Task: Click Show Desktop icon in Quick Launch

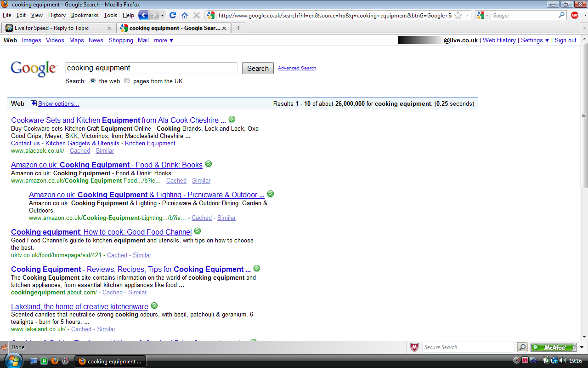Action: (x=34, y=361)
